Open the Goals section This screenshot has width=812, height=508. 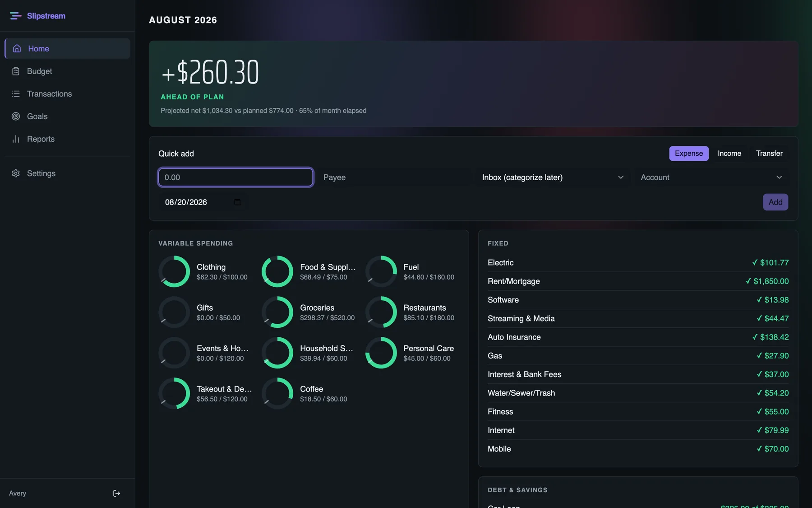click(68, 116)
